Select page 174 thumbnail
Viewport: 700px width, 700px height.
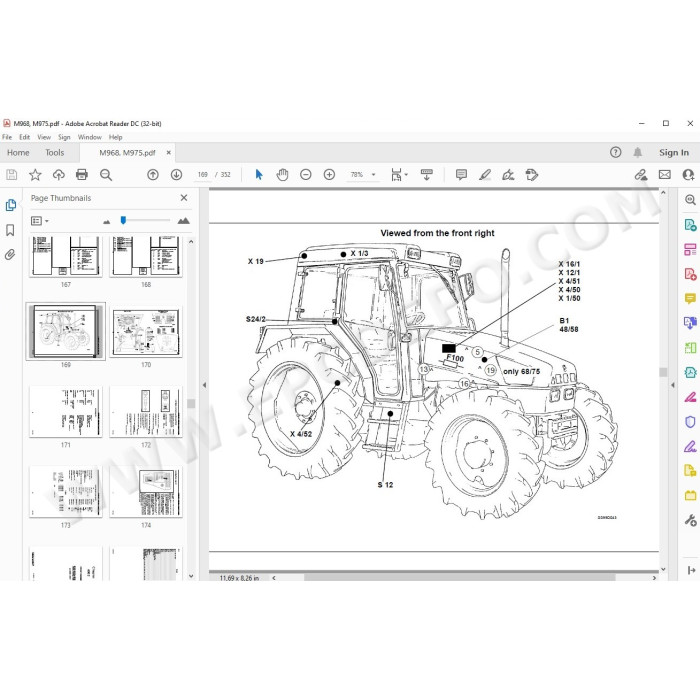pyautogui.click(x=146, y=492)
